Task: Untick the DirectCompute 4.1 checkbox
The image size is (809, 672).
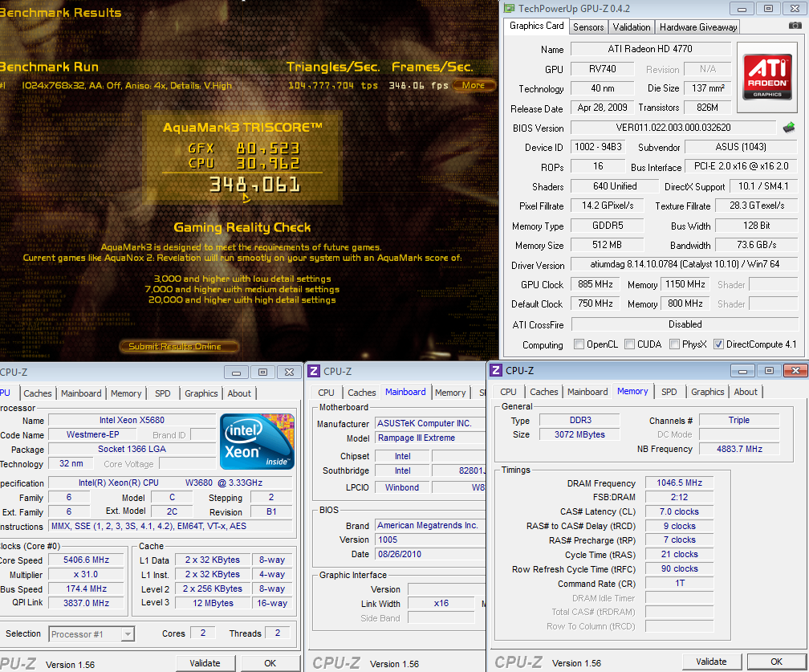Action: [x=718, y=344]
